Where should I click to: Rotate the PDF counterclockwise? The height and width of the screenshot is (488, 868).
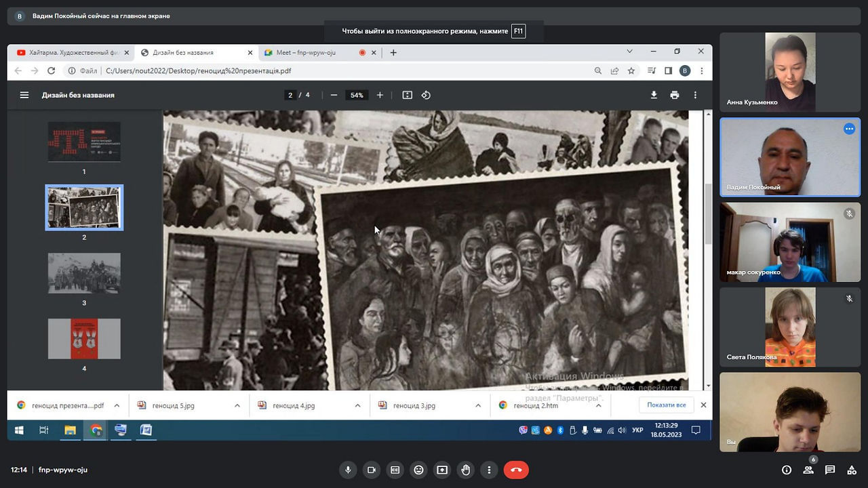click(426, 95)
